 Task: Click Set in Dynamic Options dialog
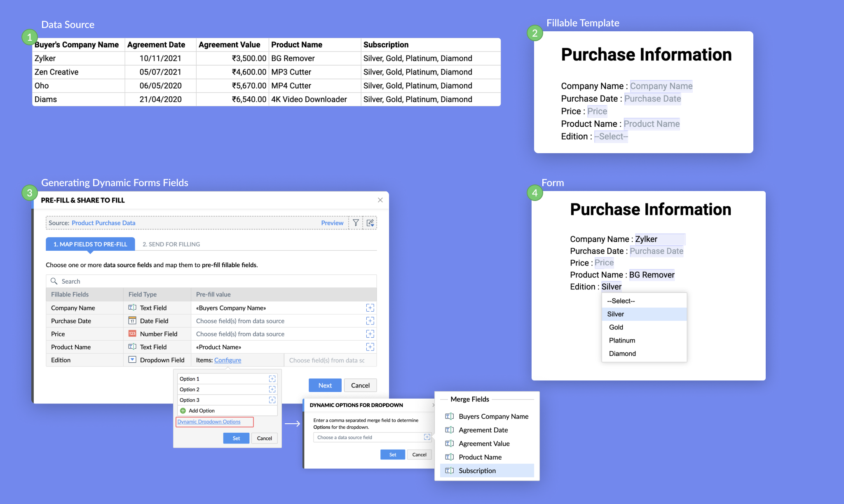393,455
